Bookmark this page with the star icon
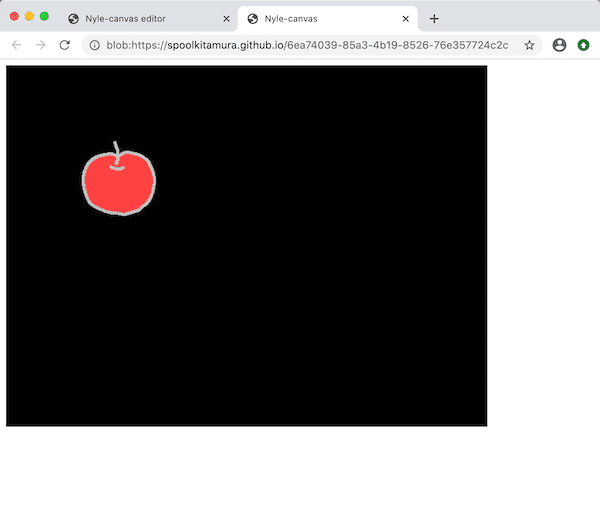The width and height of the screenshot is (600, 525). 529,45
